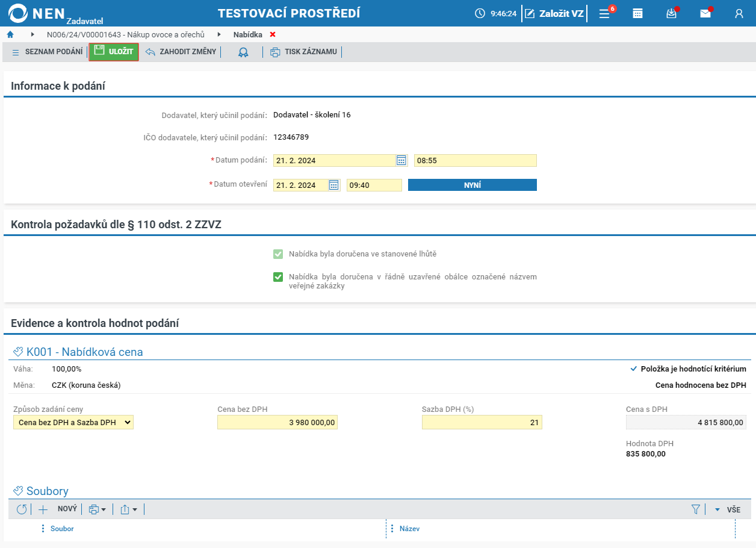Image resolution: width=756 pixels, height=548 pixels.
Task: Open the inbox download icon in header
Action: pyautogui.click(x=672, y=13)
